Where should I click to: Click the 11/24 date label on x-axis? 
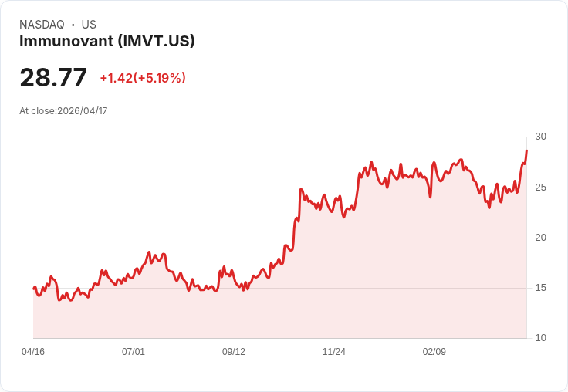pyautogui.click(x=334, y=351)
